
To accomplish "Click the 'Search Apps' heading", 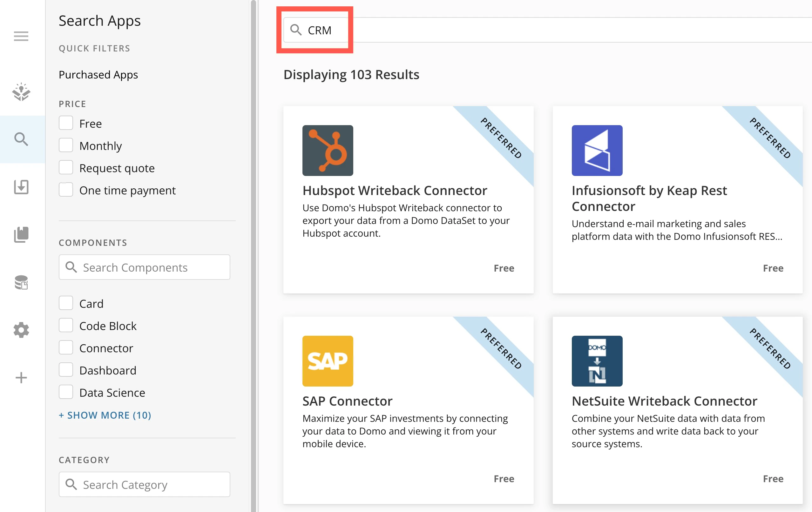I will click(x=99, y=21).
